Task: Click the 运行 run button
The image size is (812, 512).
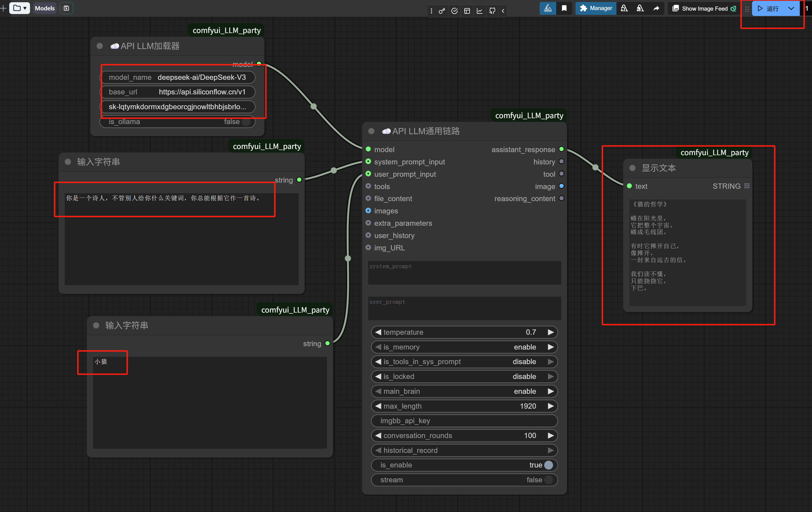Action: (769, 8)
